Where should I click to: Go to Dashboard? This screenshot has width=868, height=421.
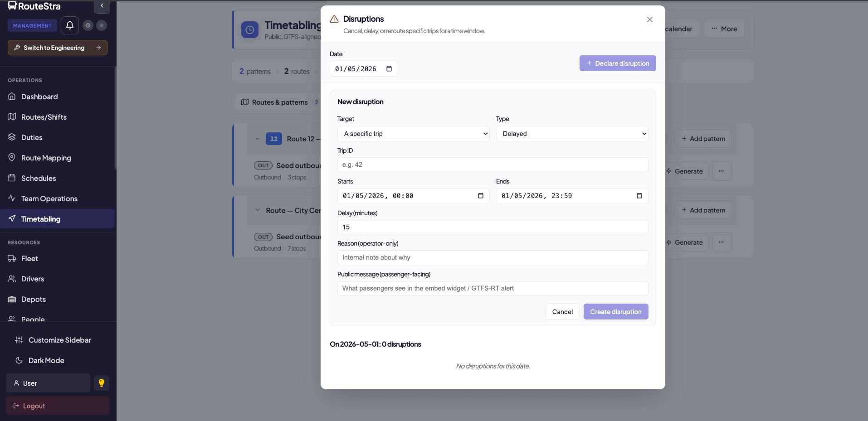point(58,97)
